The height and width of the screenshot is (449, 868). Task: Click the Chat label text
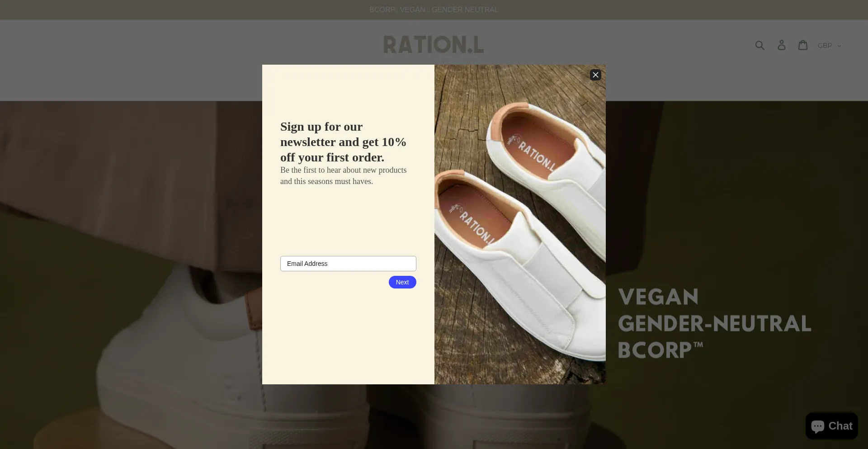[x=840, y=426]
